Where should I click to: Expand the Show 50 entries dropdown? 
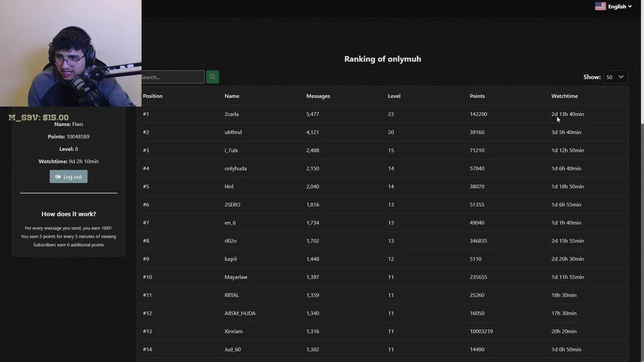click(x=615, y=77)
